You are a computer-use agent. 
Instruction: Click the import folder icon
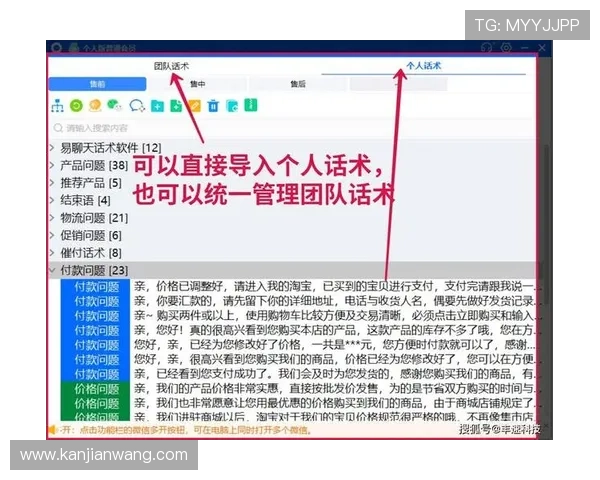[x=232, y=106]
